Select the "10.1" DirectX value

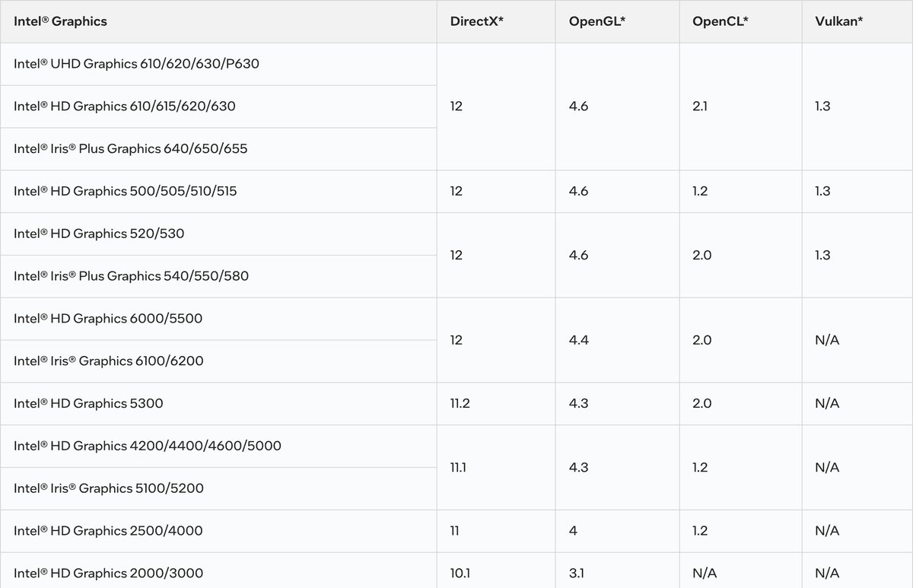pos(460,574)
